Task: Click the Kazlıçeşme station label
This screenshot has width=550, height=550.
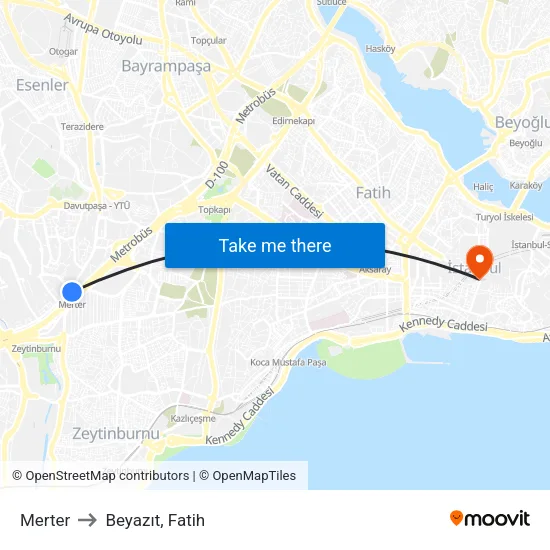Action: [193, 418]
